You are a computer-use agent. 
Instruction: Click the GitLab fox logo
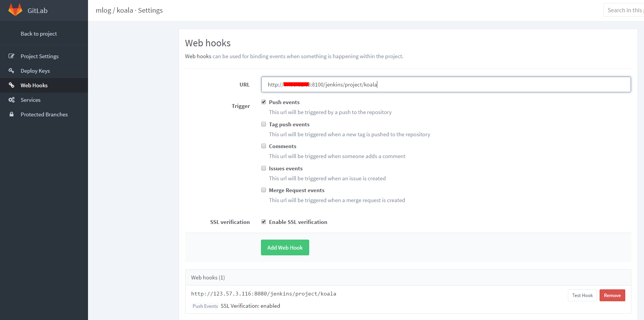coord(15,10)
